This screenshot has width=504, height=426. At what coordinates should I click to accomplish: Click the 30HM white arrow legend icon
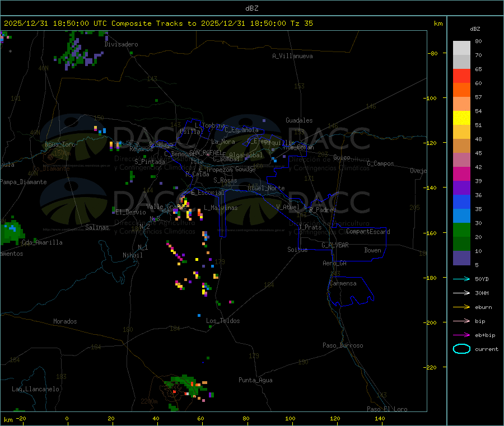461,293
